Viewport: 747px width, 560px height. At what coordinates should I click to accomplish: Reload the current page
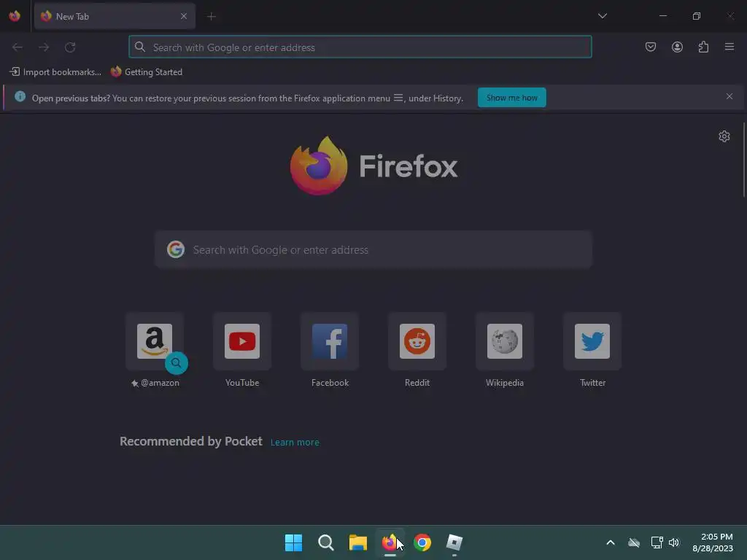pyautogui.click(x=70, y=47)
